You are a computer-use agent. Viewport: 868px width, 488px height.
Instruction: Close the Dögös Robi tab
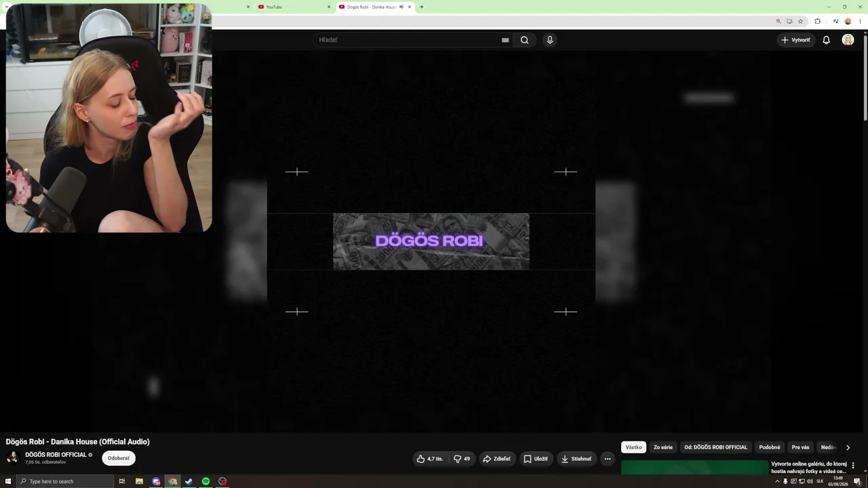point(410,7)
